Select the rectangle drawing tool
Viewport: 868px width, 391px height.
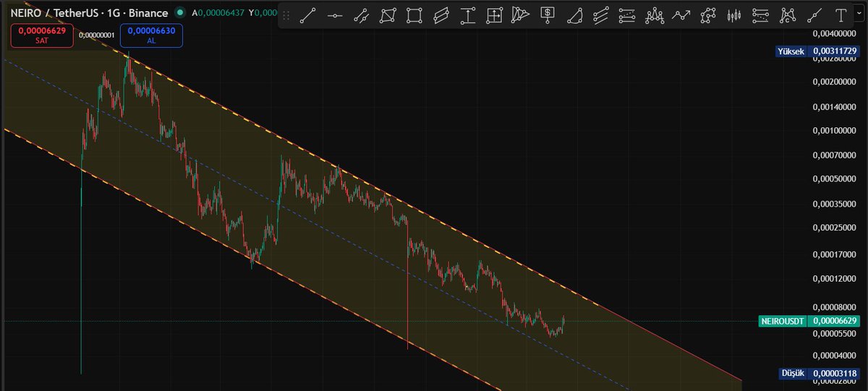(414, 15)
